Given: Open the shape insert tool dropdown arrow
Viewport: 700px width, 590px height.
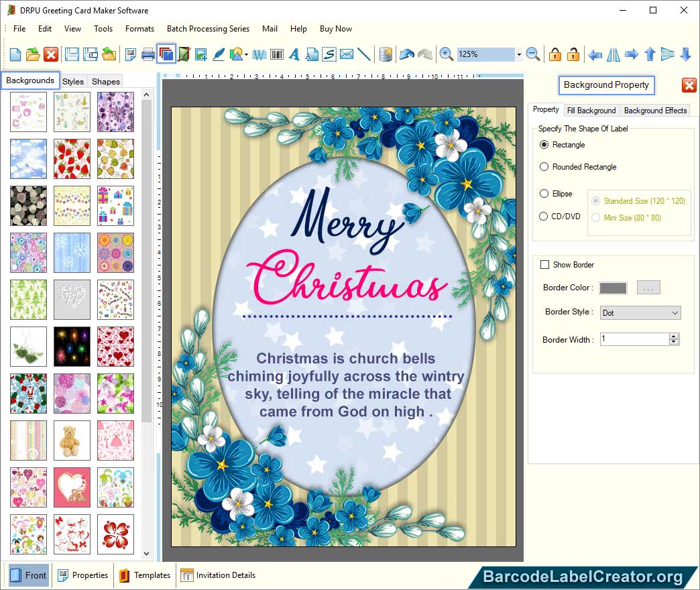Looking at the screenshot, I should point(247,55).
